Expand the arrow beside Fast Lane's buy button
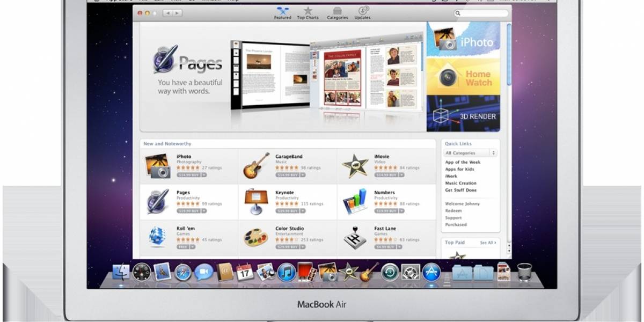 click(400, 247)
